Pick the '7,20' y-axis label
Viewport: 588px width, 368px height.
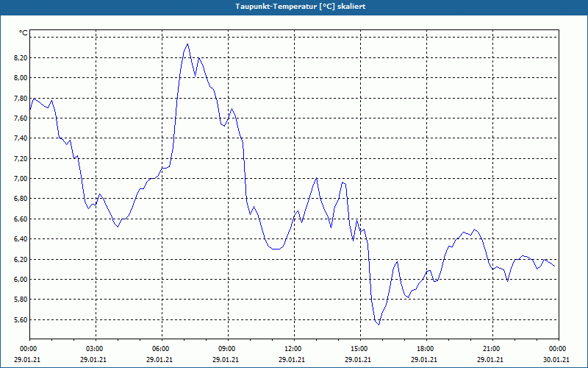click(x=21, y=158)
